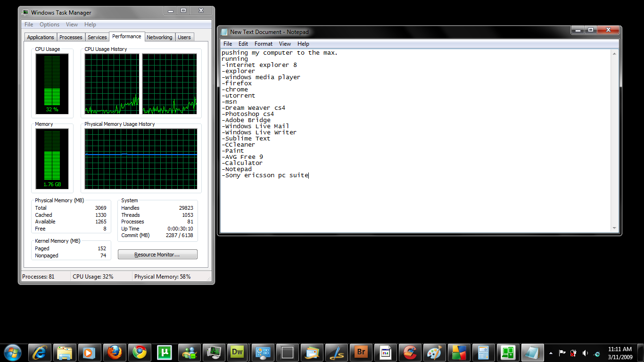
Task: Switch to the Networking tab
Action: pyautogui.click(x=159, y=37)
